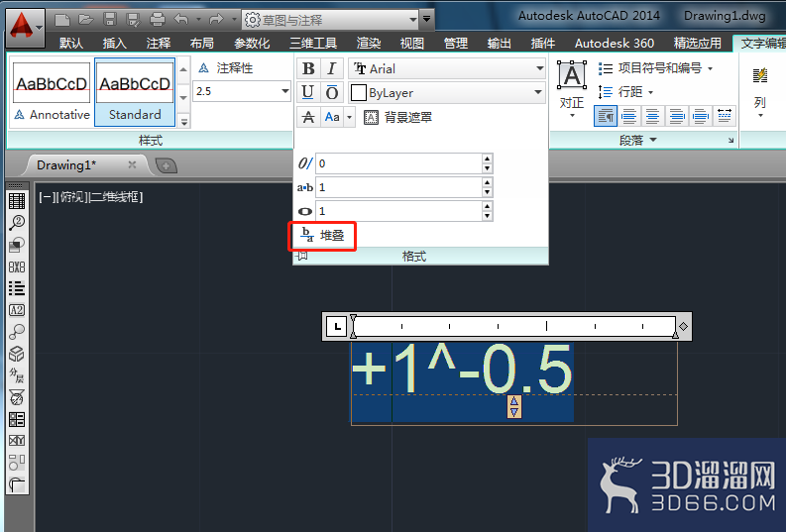The image size is (786, 532).
Task: Click the justify paragraph icon
Action: pos(701,117)
